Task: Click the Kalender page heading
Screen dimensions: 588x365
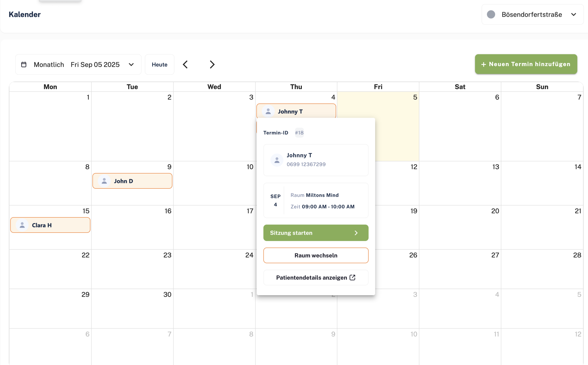Action: click(25, 14)
